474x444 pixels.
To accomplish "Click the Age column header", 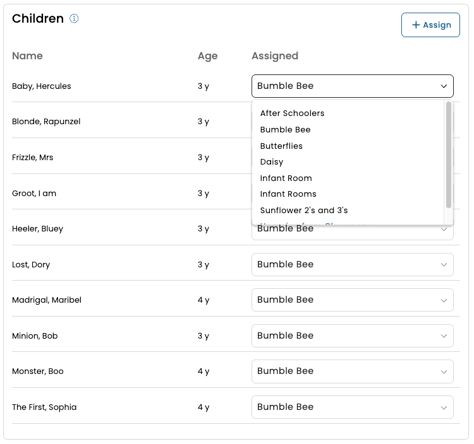I will point(208,56).
